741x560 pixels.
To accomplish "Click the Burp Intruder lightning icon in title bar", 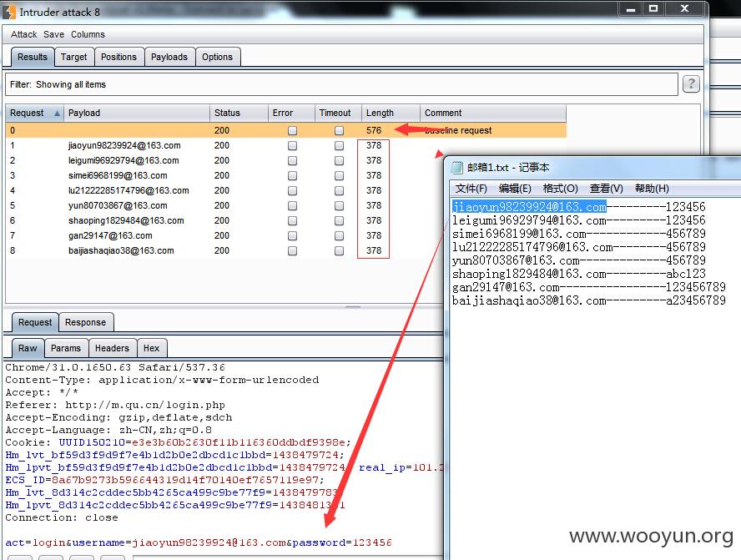I will [x=9, y=12].
